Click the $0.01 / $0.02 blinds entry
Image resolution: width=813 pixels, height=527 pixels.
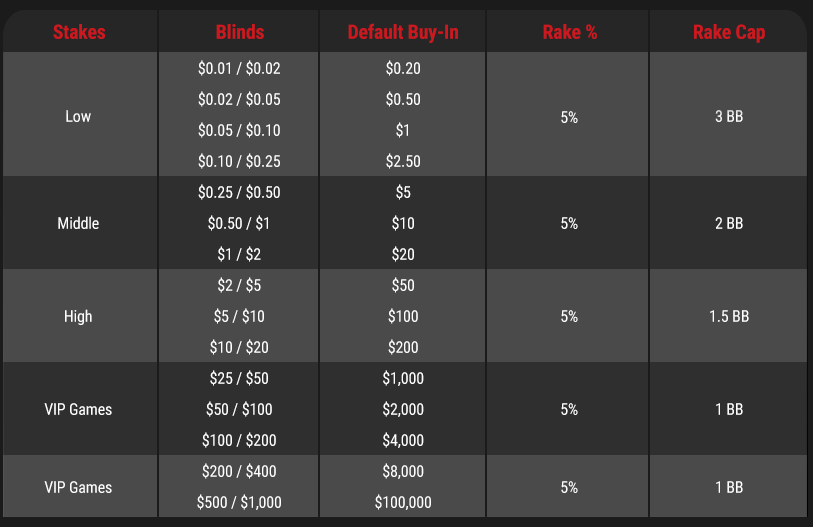click(x=239, y=68)
